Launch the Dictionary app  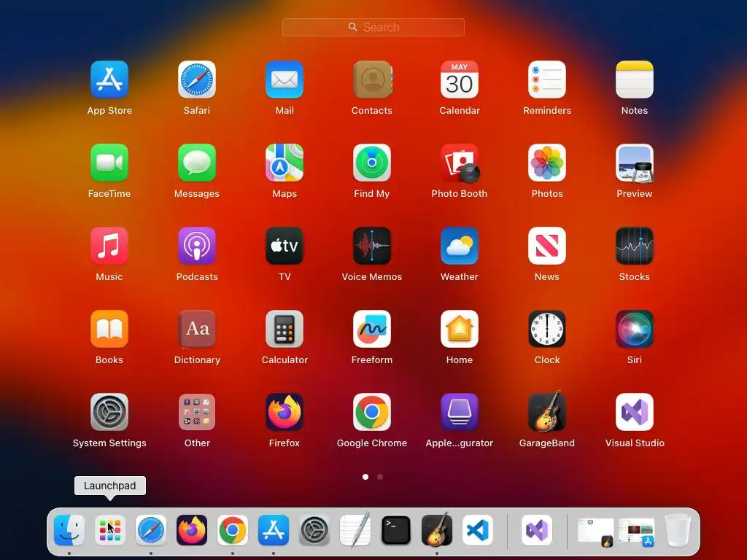(197, 329)
